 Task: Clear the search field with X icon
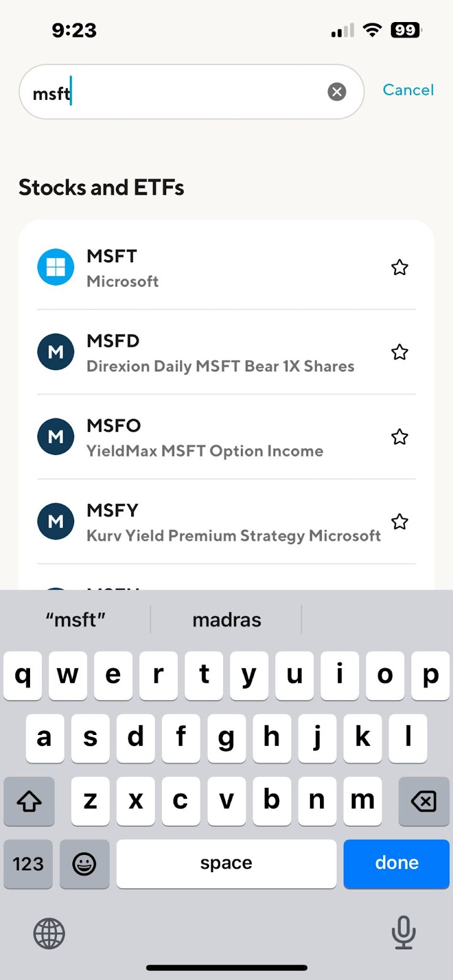[337, 92]
